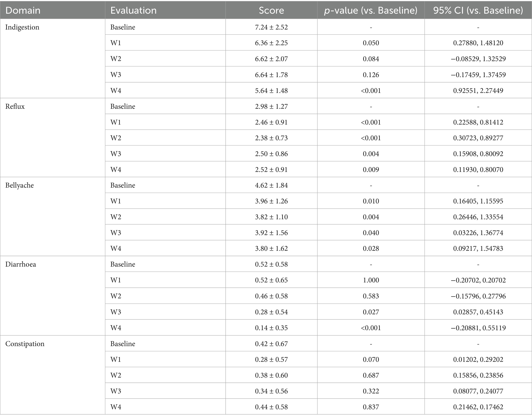
Task: Select the p-value cell showing 0.126
Action: tap(371, 75)
